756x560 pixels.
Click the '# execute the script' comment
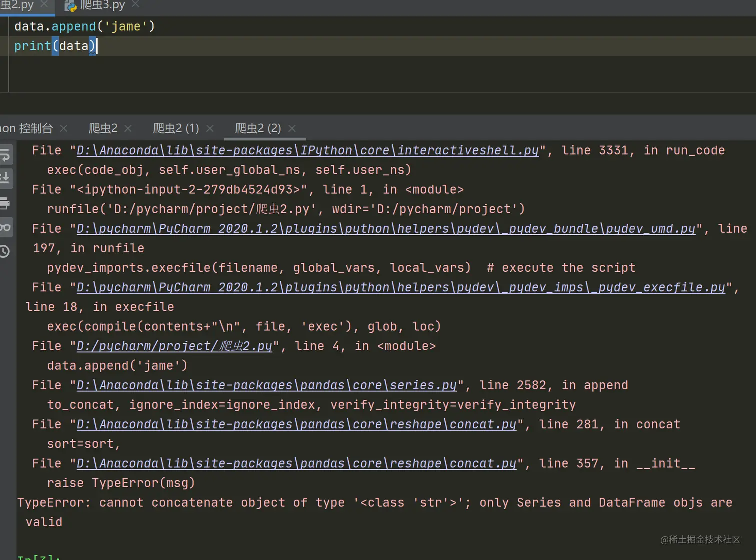pyautogui.click(x=561, y=268)
